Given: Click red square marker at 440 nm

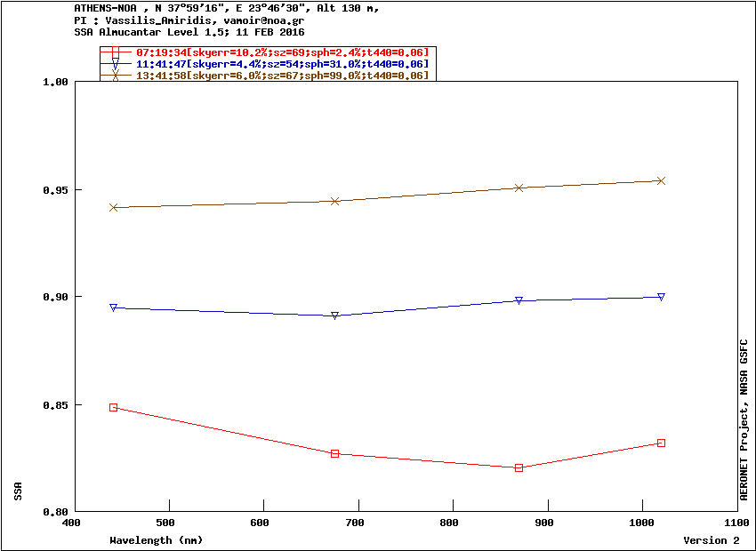Looking at the screenshot, I should (x=113, y=407).
